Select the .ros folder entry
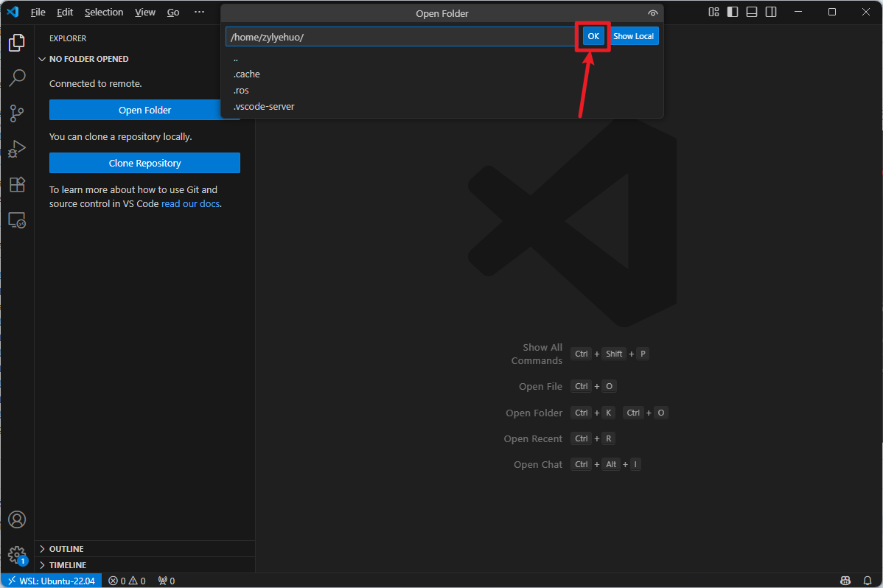Screen dimensions: 883x588 click(x=442, y=90)
